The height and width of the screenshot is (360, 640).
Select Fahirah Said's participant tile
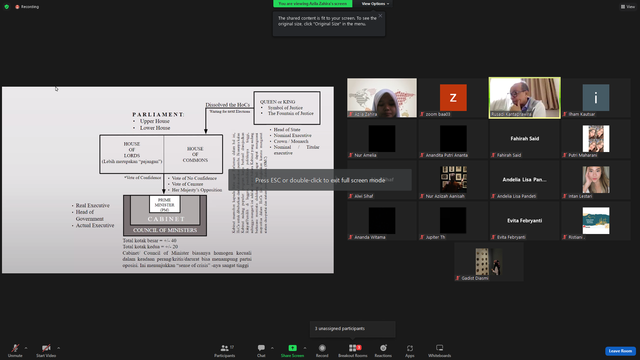click(x=524, y=139)
